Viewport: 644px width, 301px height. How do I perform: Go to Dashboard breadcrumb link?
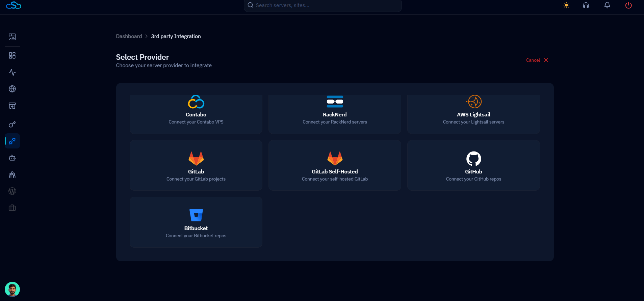point(129,36)
